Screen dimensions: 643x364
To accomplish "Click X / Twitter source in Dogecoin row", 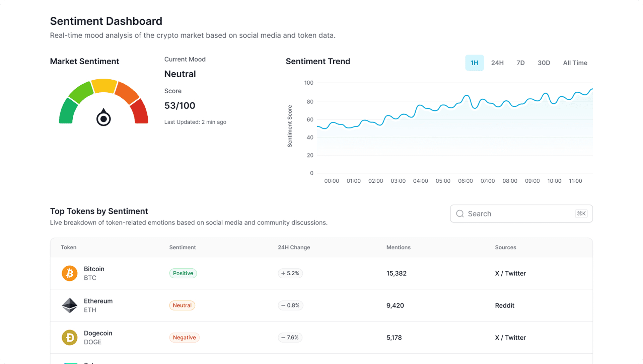I will tap(510, 338).
